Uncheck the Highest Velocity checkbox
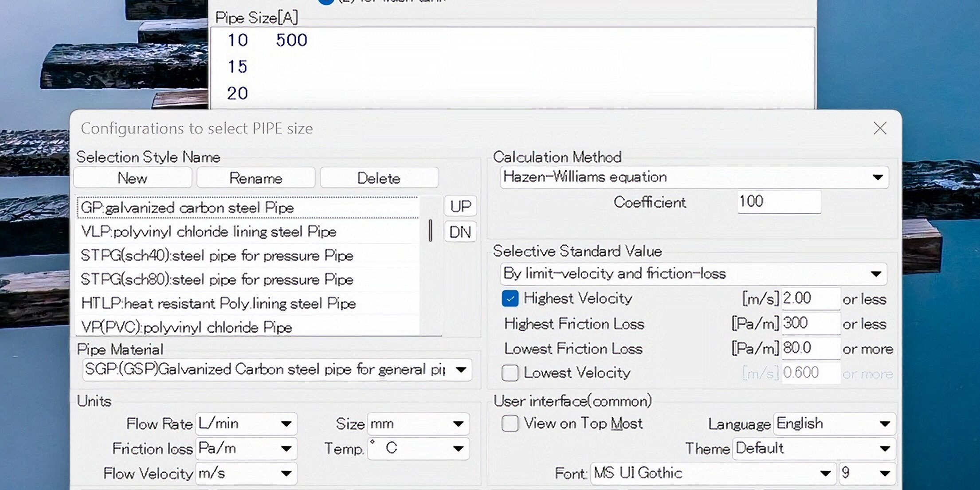This screenshot has width=980, height=490. (510, 298)
